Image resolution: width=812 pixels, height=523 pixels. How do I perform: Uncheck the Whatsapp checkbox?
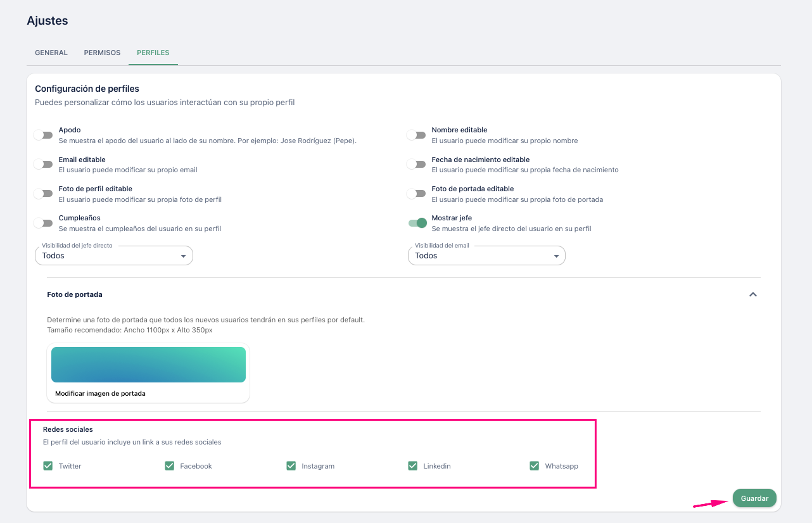tap(535, 466)
